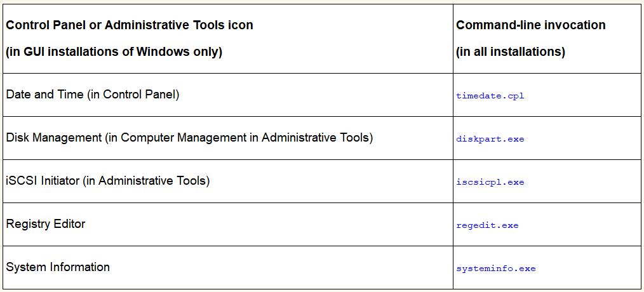
Task: Open the diskpart.exe command link
Action: (x=490, y=139)
